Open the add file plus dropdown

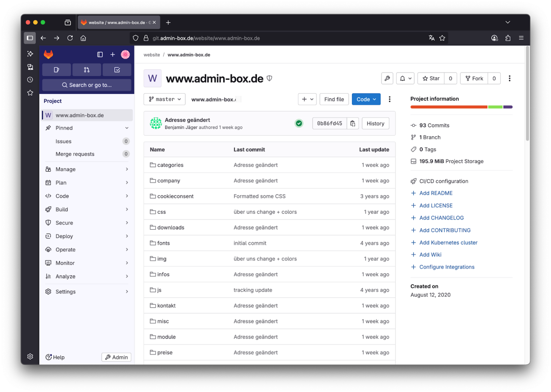[307, 99]
